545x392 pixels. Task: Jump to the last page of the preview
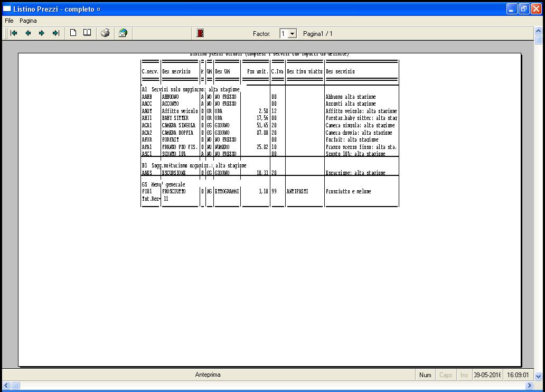click(56, 33)
